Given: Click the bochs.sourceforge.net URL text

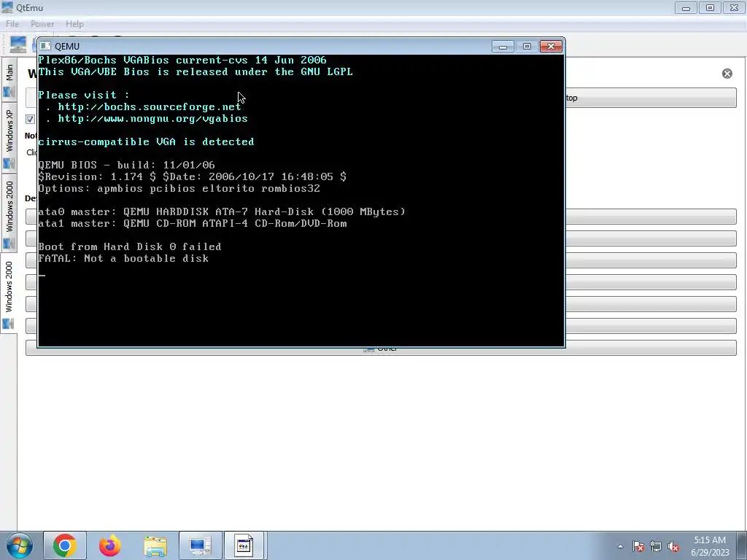Looking at the screenshot, I should pos(149,106).
